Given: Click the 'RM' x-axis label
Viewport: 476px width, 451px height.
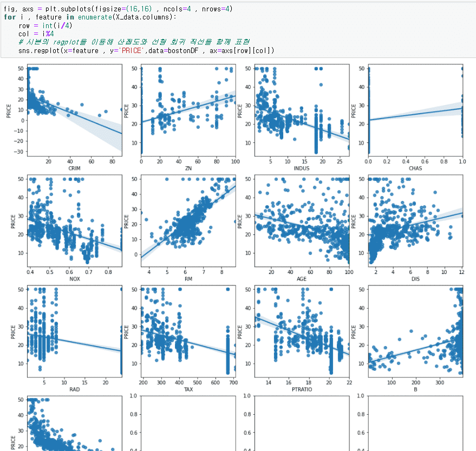Looking at the screenshot, I should click(x=188, y=279).
